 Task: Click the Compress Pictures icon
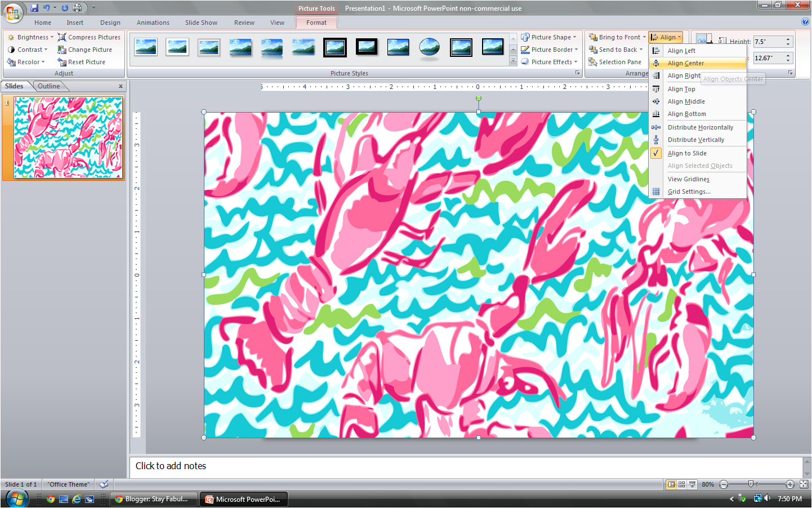(62, 37)
